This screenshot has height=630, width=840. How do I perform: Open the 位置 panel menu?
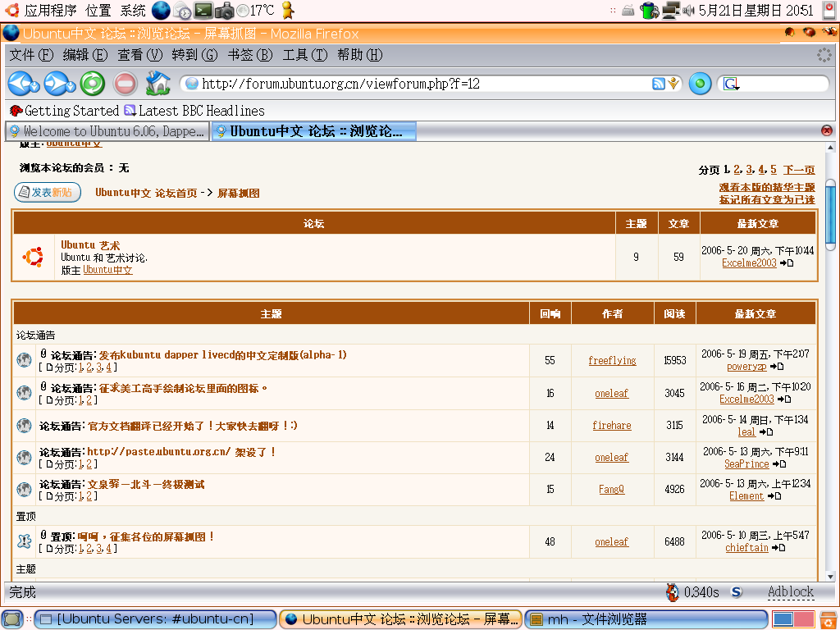pyautogui.click(x=98, y=10)
